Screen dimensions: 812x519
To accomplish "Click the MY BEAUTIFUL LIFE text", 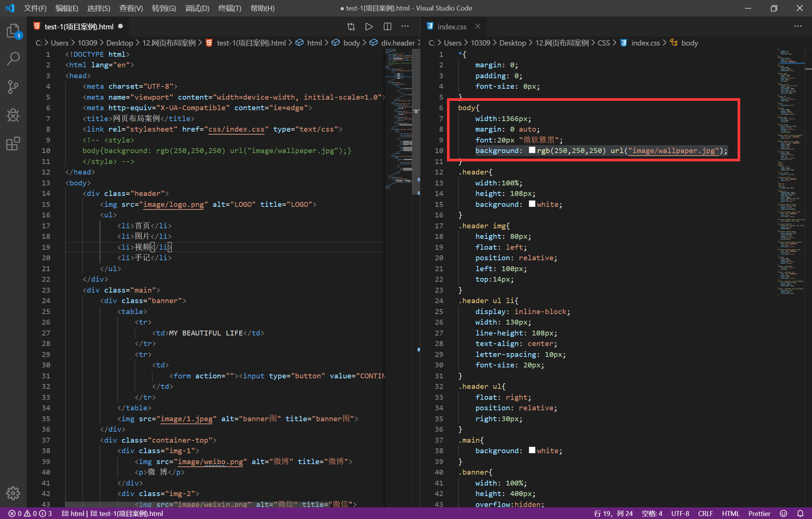I will pos(206,333).
